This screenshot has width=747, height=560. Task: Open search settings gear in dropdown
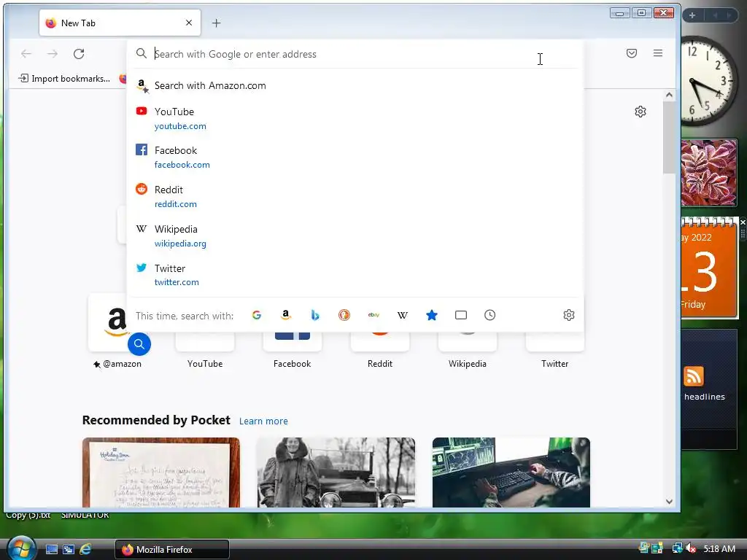tap(569, 315)
